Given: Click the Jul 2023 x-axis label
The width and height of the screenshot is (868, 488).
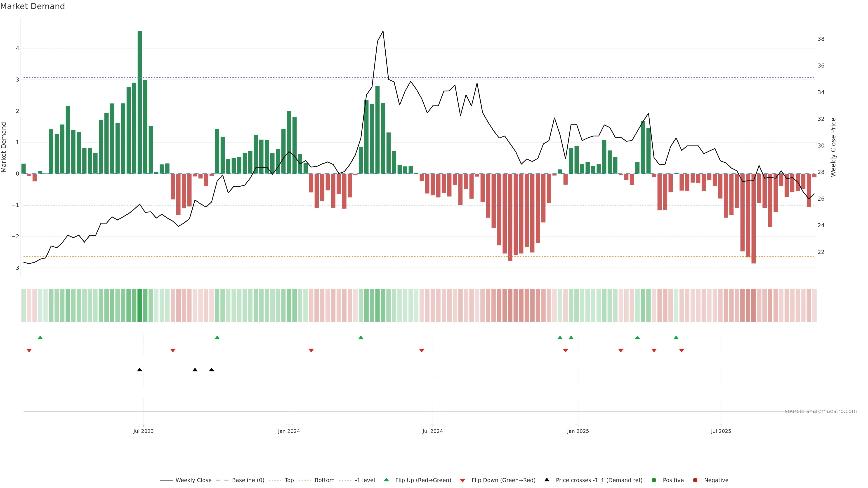Looking at the screenshot, I should pos(143,431).
